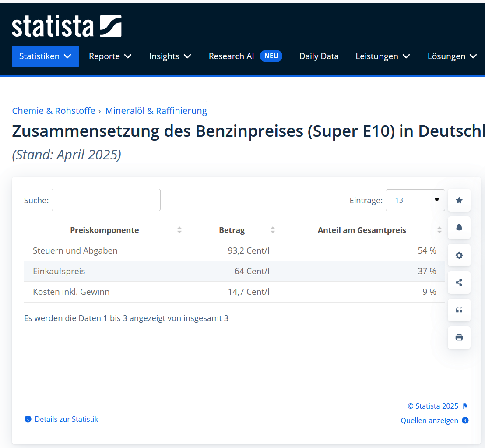The height and width of the screenshot is (448, 485).
Task: Sort table by Betrag column arrows
Action: 273,230
